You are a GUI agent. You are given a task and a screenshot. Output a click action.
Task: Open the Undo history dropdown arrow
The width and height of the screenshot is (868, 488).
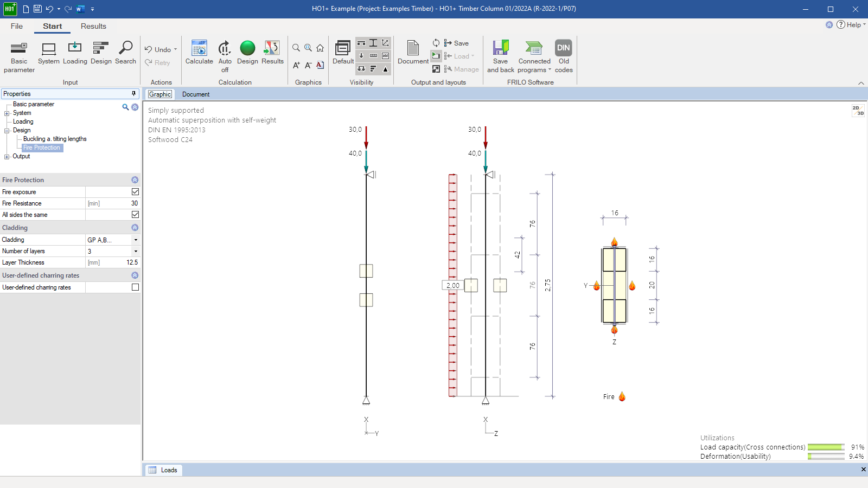175,49
